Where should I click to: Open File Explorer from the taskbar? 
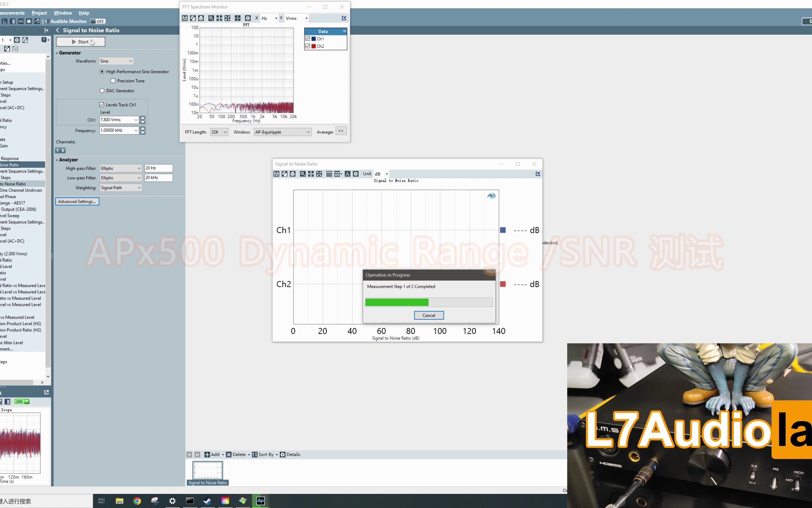pyautogui.click(x=119, y=501)
